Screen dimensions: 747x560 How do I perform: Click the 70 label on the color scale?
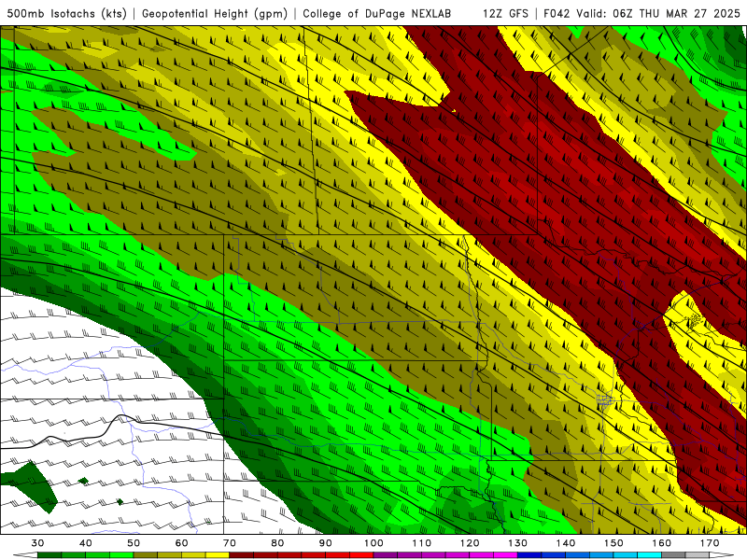click(x=230, y=543)
